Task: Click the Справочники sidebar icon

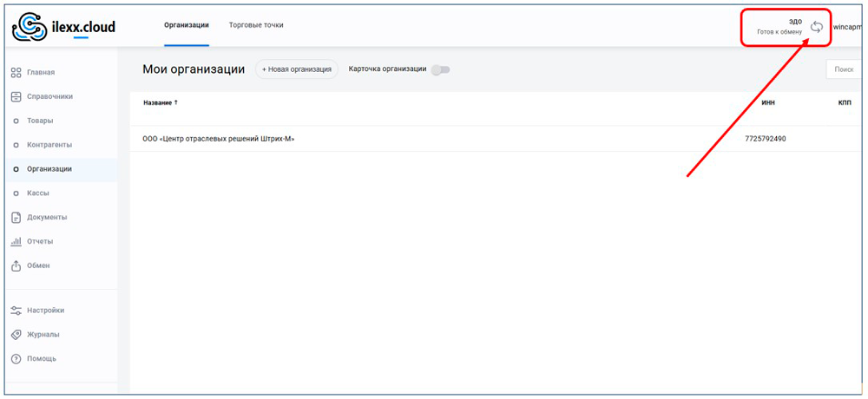Action: pyautogui.click(x=16, y=96)
